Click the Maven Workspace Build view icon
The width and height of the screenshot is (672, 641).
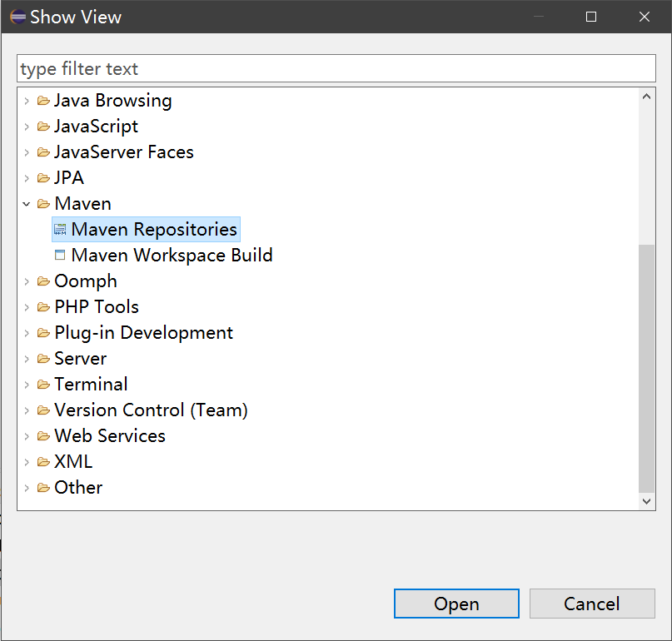[60, 256]
